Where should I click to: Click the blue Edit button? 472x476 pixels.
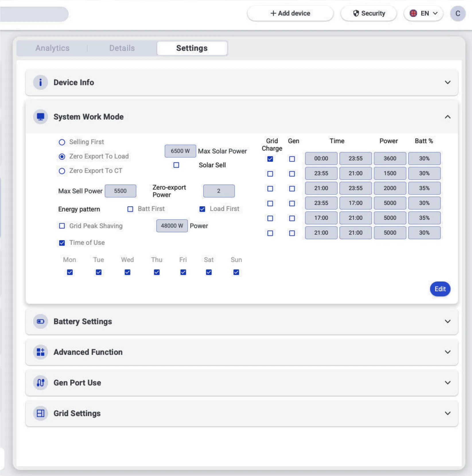click(440, 289)
